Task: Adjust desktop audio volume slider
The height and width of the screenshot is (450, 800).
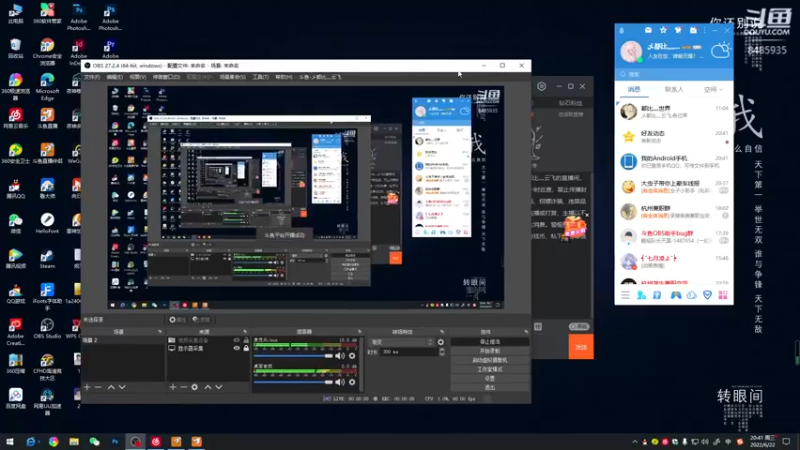Action: click(x=293, y=382)
